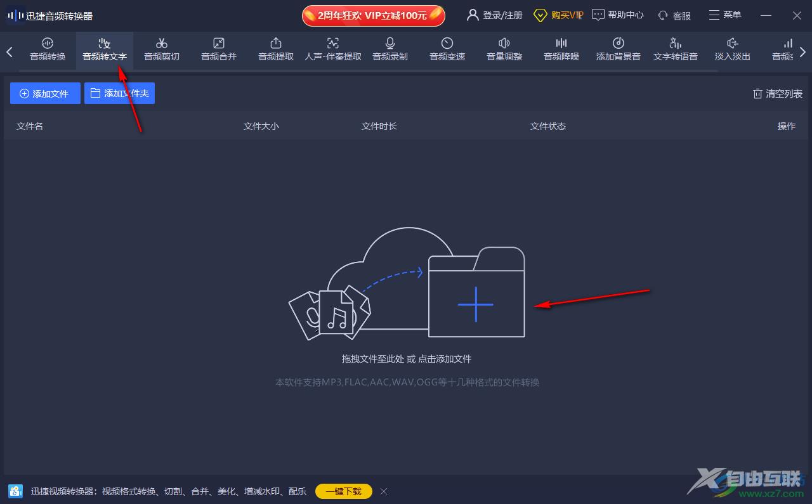812x504 pixels.
Task: Click the 迅捷视频转换器 icon in bottom bar
Action: (16, 491)
